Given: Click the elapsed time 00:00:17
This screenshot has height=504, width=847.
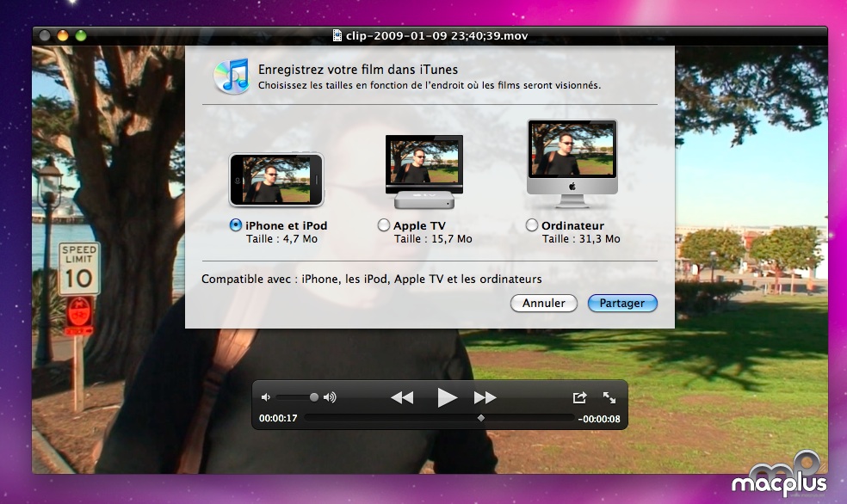Looking at the screenshot, I should pyautogui.click(x=278, y=418).
